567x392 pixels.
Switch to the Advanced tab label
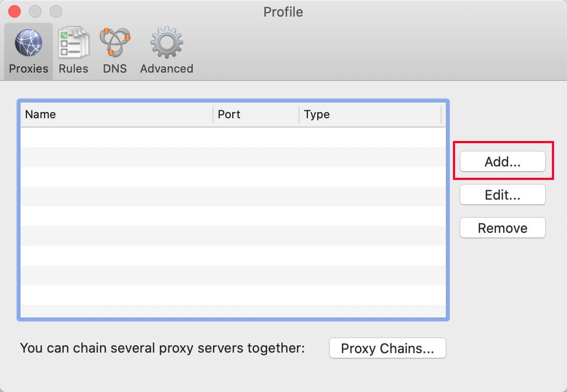point(167,69)
